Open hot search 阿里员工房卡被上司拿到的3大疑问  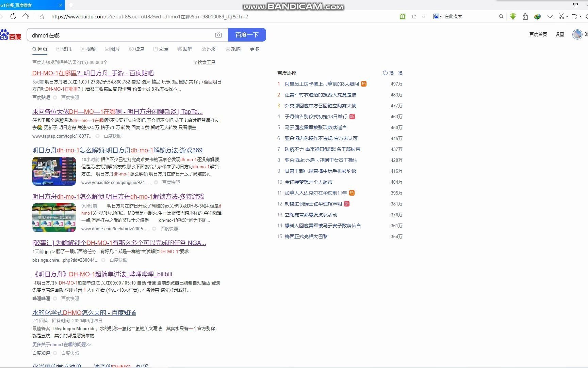322,84
